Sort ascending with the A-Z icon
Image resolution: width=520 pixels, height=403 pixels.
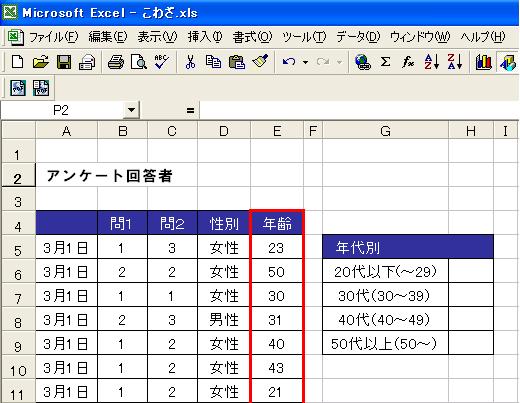pos(431,62)
